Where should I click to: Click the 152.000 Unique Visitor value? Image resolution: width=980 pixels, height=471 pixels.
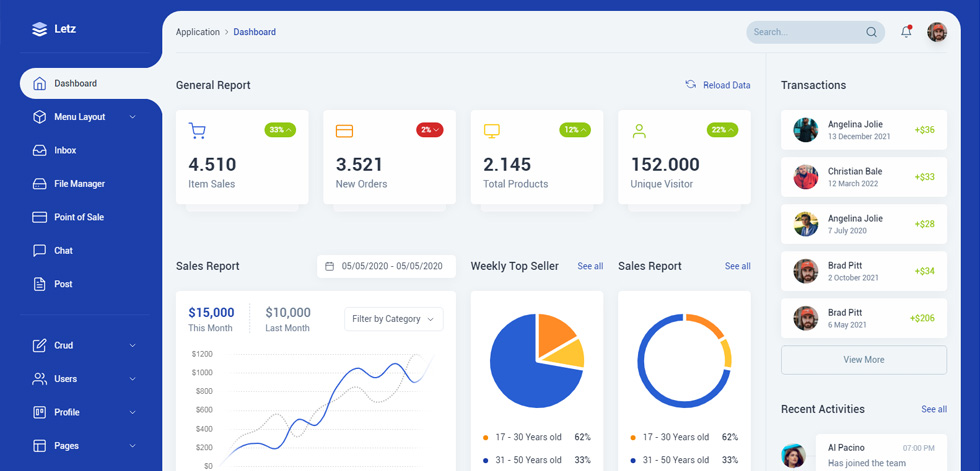click(665, 165)
